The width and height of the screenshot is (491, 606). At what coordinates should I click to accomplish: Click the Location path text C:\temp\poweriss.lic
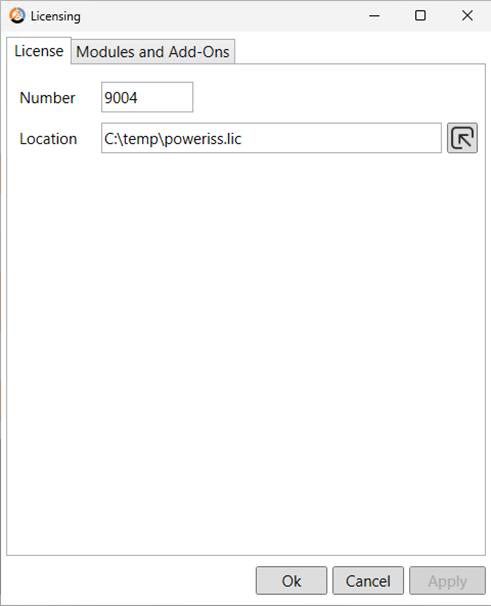[173, 139]
